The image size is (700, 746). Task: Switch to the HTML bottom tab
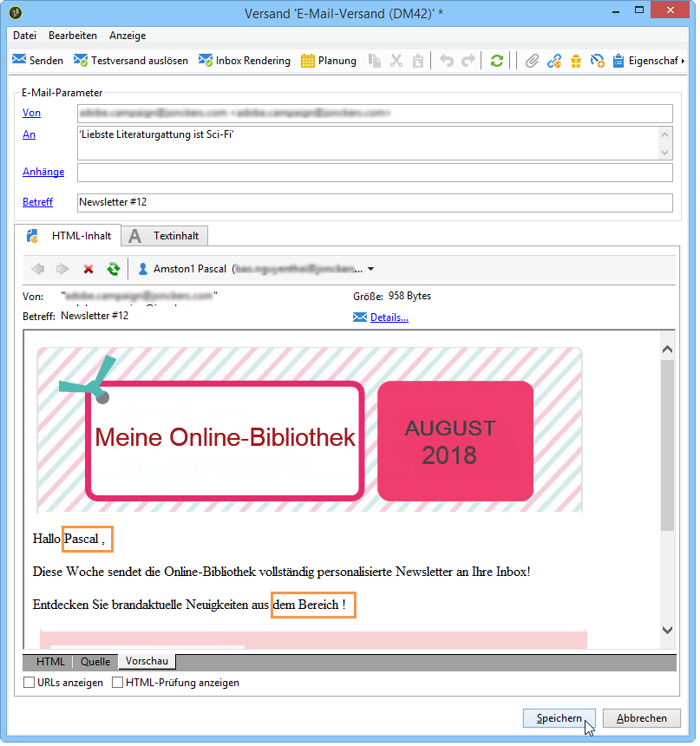(50, 664)
